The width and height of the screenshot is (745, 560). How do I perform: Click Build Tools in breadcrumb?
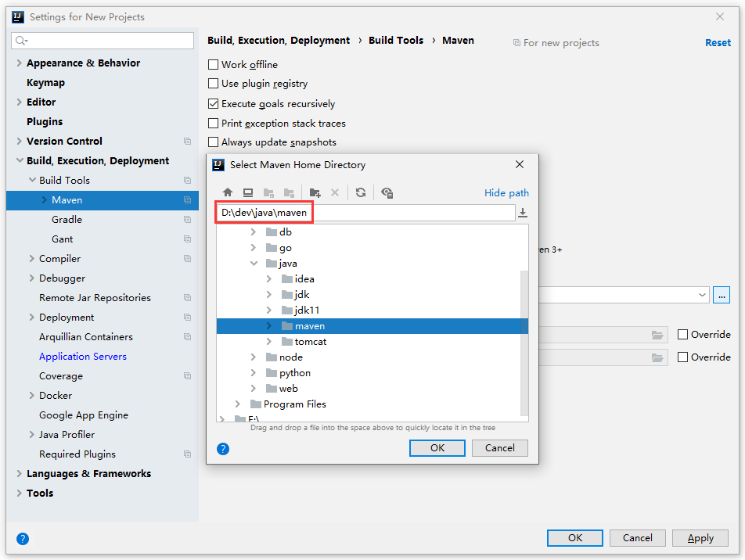[396, 41]
